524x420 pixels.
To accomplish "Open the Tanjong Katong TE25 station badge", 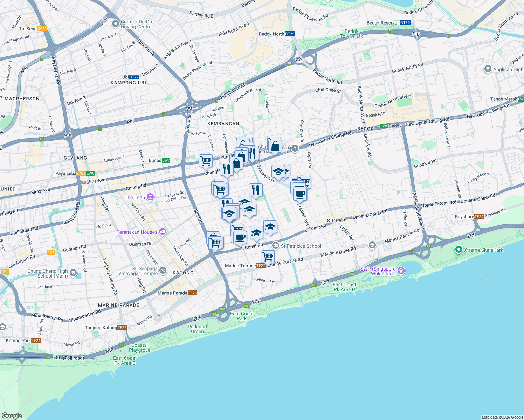I will (122, 328).
